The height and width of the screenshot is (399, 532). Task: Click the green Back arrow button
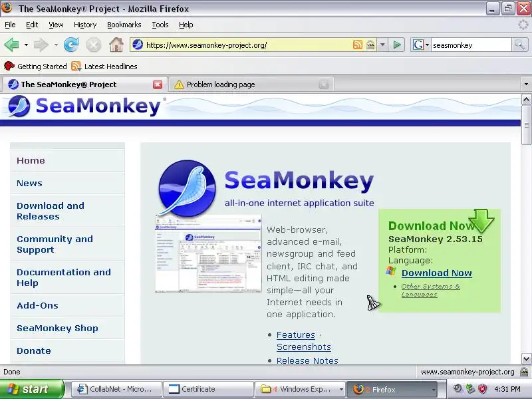coord(11,45)
